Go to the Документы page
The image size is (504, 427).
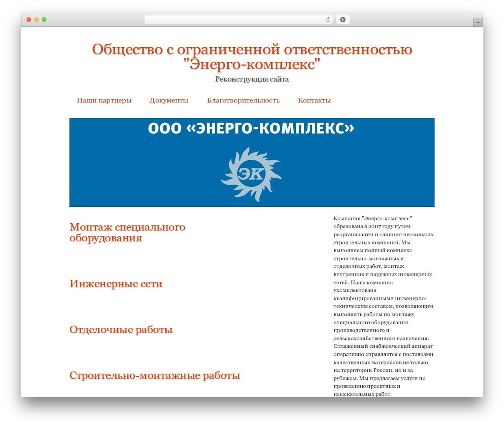point(169,100)
